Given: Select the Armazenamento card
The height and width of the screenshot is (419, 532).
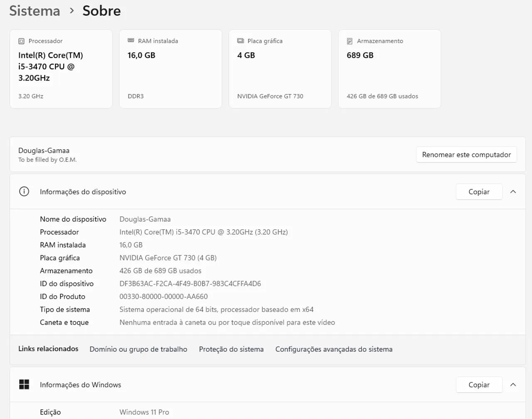Looking at the screenshot, I should pyautogui.click(x=389, y=69).
